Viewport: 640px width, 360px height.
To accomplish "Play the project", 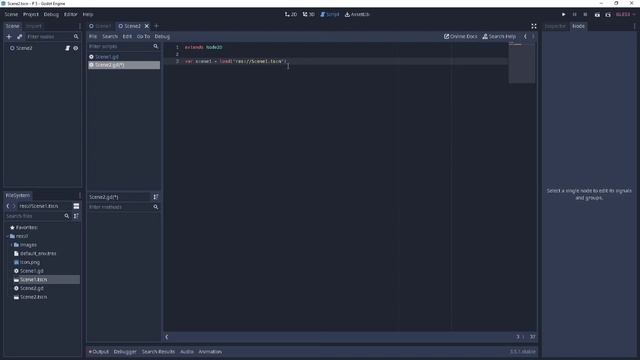I will tap(564, 14).
